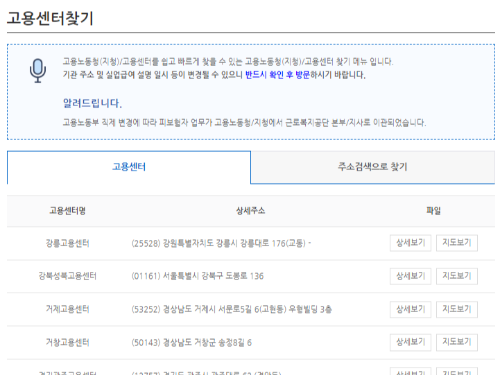Click the 거제고용센터 name cell

click(x=67, y=309)
